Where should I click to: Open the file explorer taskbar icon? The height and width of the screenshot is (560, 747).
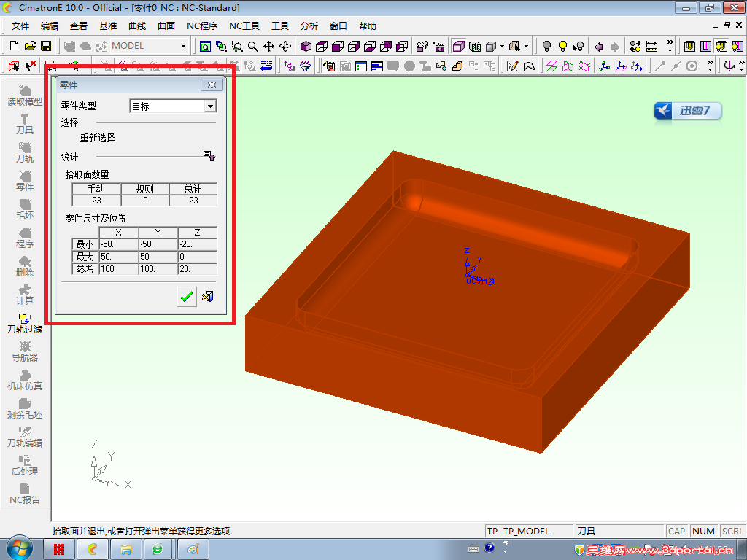click(x=125, y=550)
